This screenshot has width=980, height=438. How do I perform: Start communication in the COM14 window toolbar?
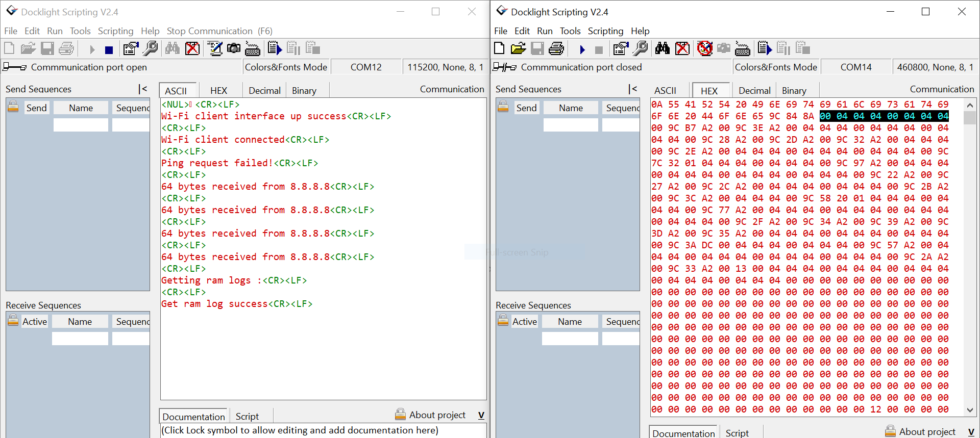582,49
